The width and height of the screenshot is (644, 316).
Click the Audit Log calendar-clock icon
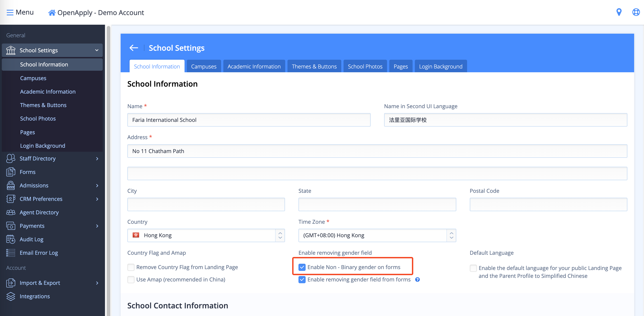[x=11, y=239]
